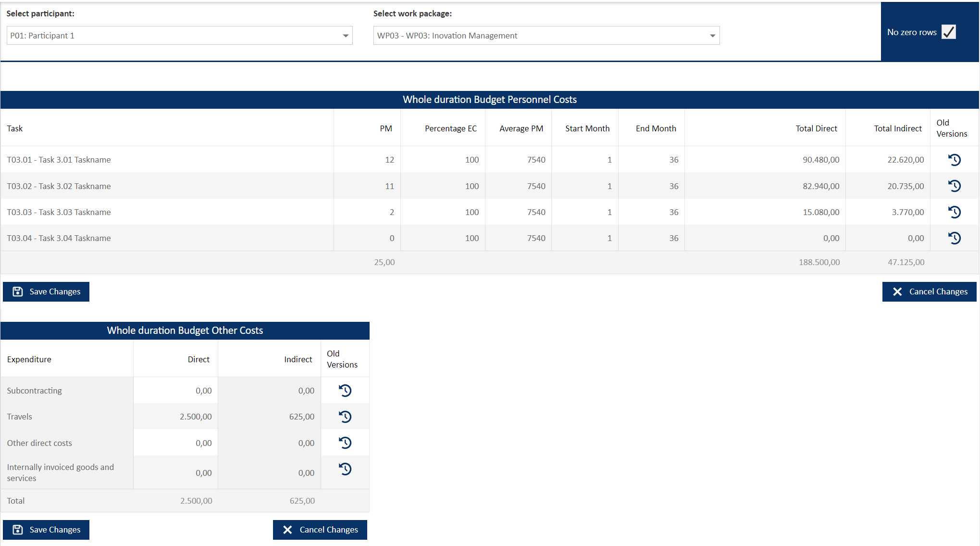Edit Average PM 7540 for T03.02

(x=518, y=186)
